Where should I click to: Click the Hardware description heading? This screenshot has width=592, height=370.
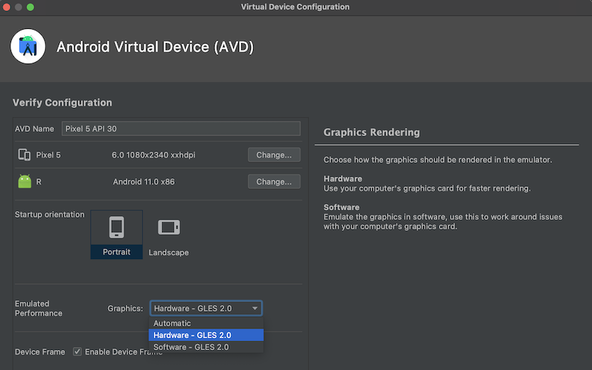(x=343, y=179)
